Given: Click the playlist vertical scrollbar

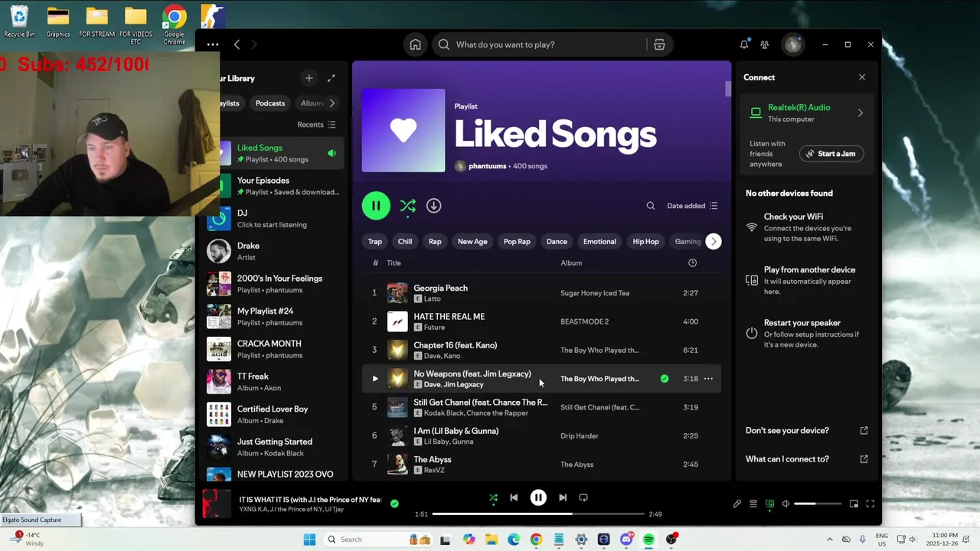Looking at the screenshot, I should click(x=728, y=89).
